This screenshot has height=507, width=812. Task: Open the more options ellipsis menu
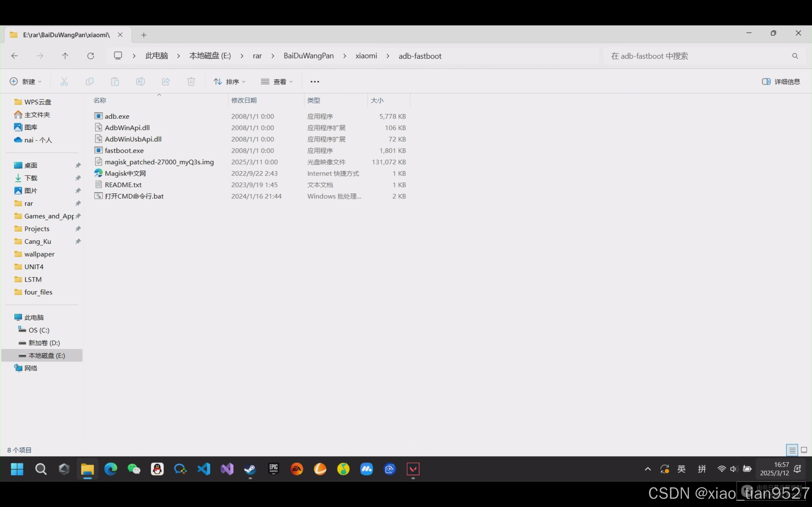[x=314, y=81]
